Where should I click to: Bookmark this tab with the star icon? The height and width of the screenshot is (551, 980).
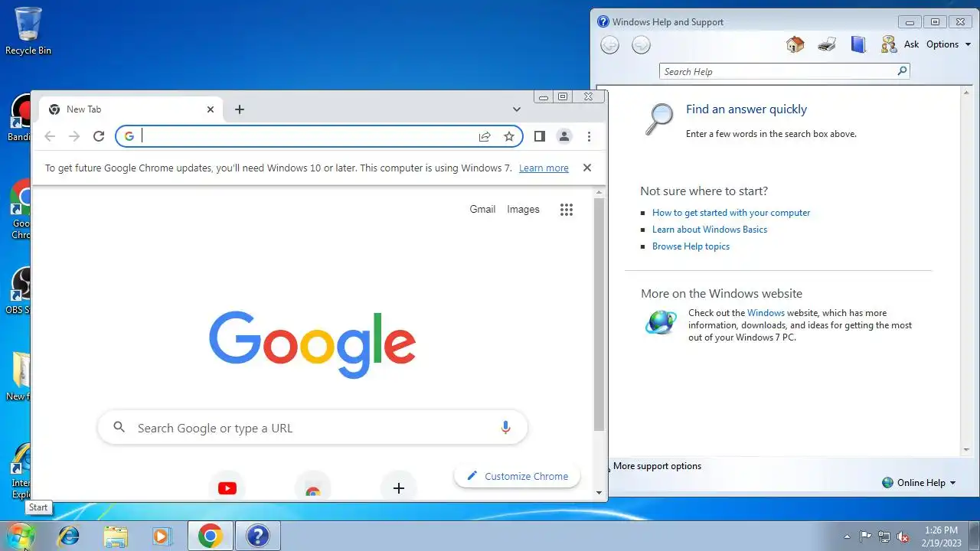click(509, 136)
